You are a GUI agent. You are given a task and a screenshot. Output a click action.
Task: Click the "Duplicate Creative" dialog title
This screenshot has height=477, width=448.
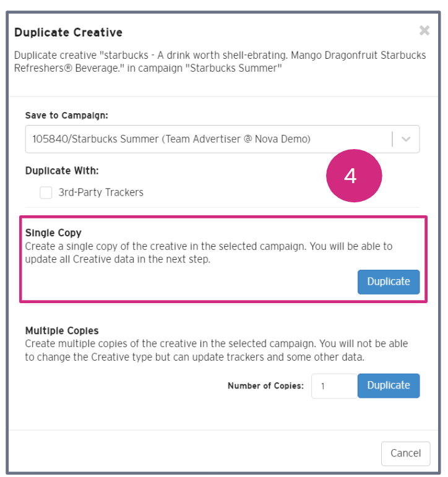[68, 32]
